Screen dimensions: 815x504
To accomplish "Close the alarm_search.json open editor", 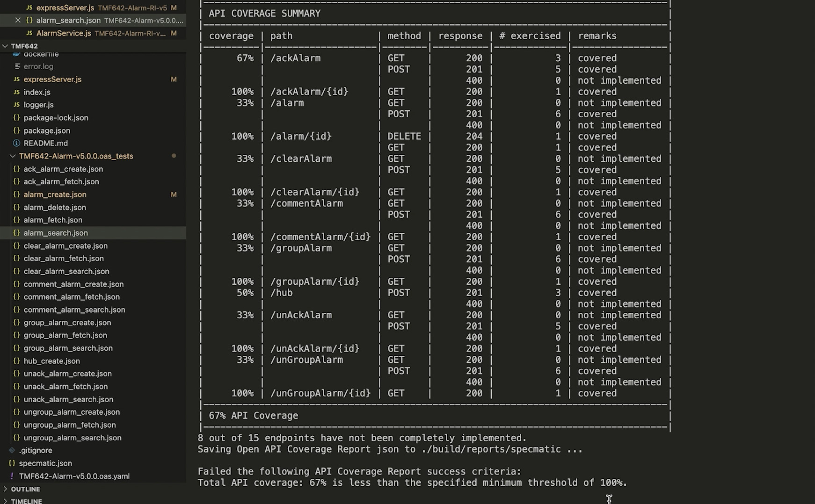I will [x=18, y=20].
